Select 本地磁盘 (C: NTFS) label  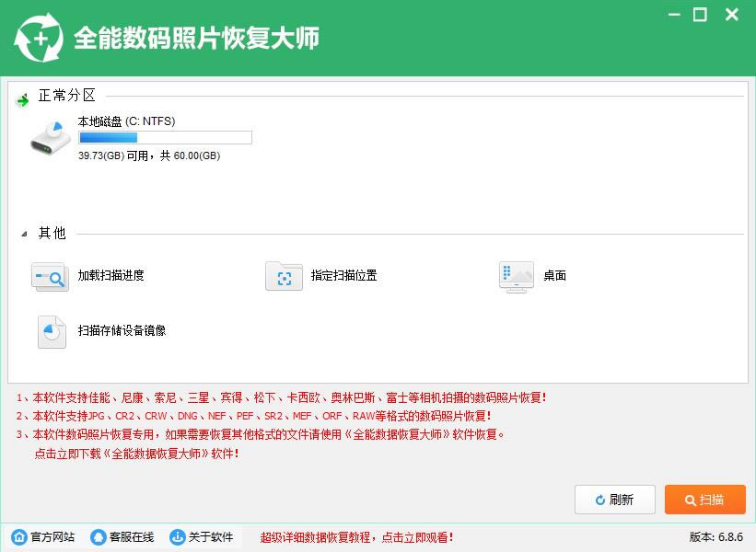coord(126,121)
